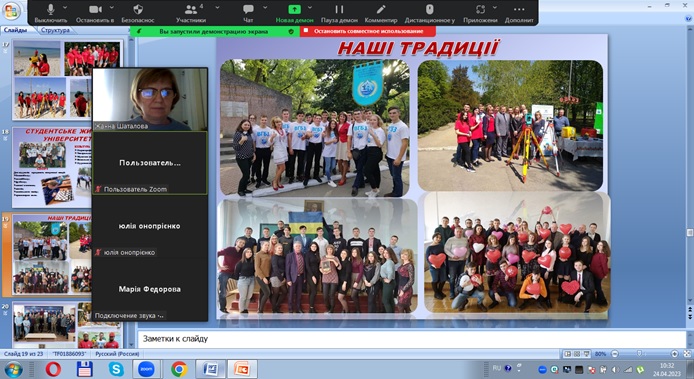Open the more options ellipsis menu
The width and height of the screenshot is (694, 379).
(x=519, y=9)
